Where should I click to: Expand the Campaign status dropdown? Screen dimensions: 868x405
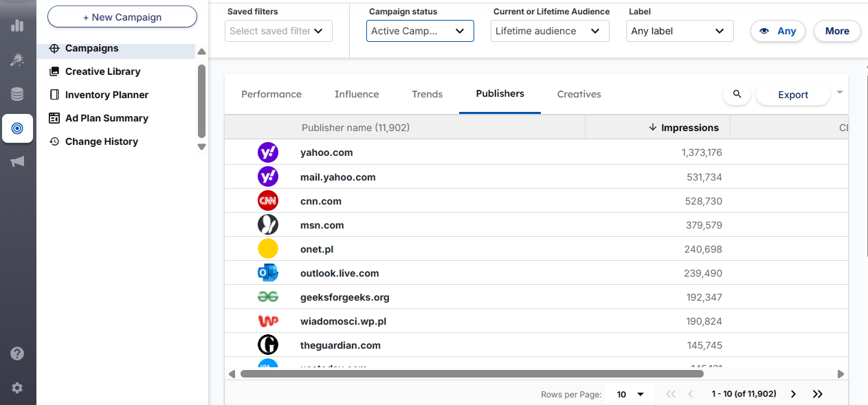pos(419,31)
